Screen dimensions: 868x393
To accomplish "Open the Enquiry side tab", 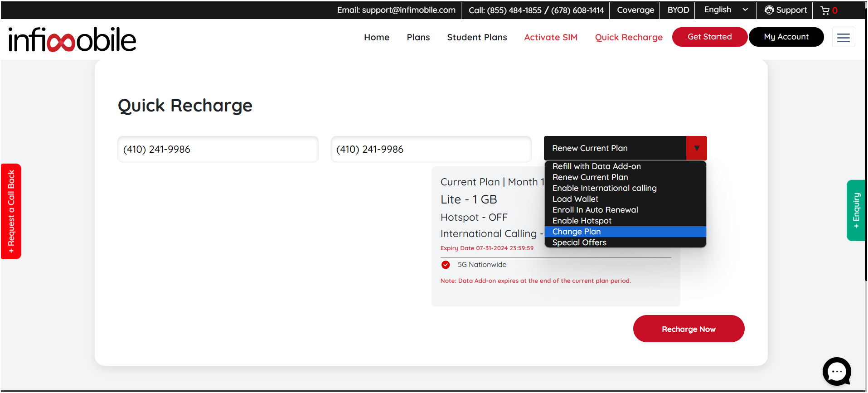I will pyautogui.click(x=856, y=210).
